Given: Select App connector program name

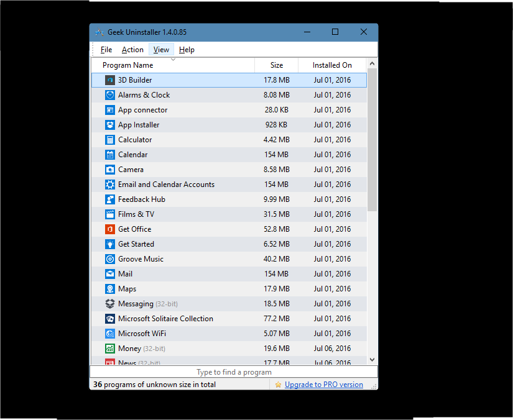Looking at the screenshot, I should tap(142, 110).
